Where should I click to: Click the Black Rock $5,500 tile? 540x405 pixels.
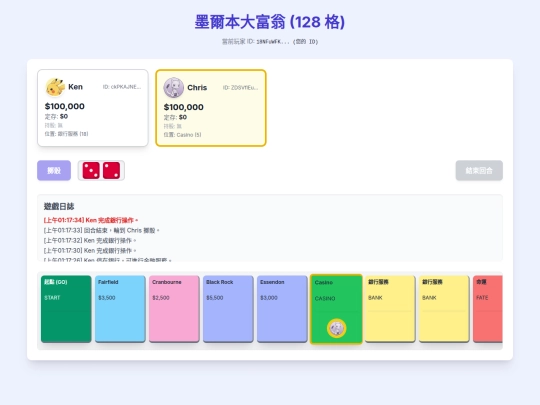pyautogui.click(x=228, y=309)
